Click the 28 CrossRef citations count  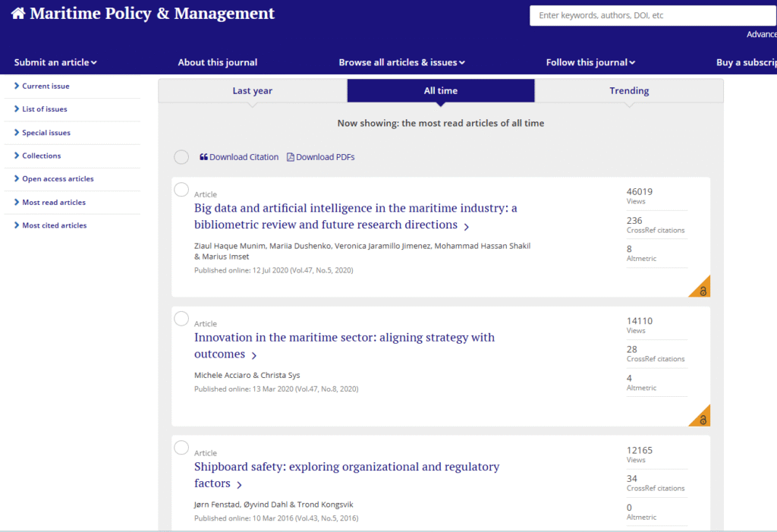pyautogui.click(x=632, y=350)
